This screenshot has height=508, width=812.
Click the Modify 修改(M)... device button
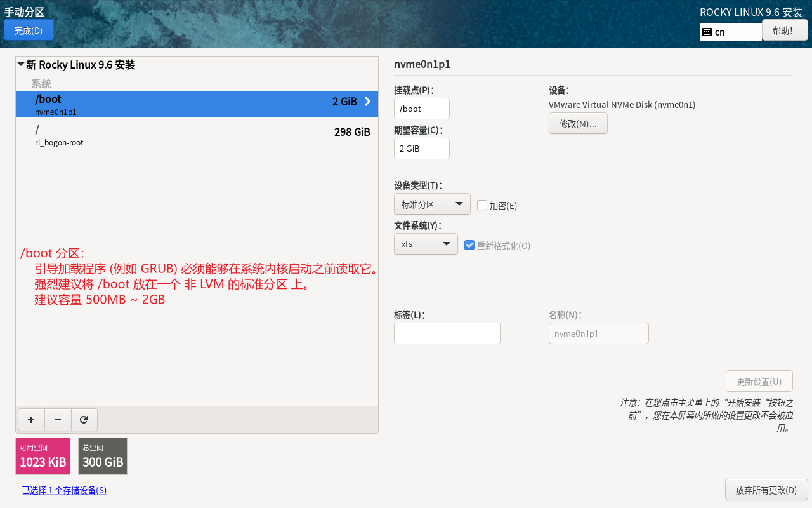578,124
